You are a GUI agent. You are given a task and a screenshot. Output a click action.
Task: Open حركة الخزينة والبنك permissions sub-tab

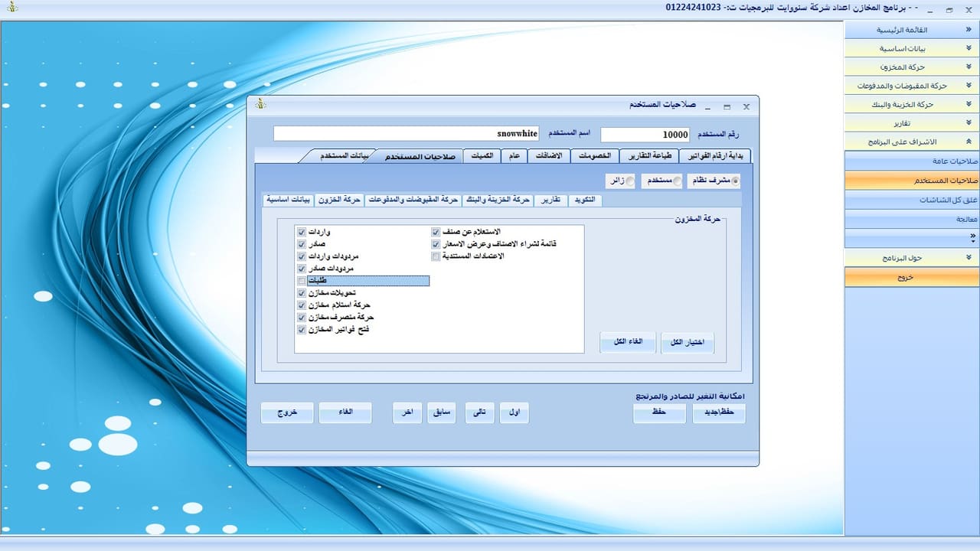(498, 200)
